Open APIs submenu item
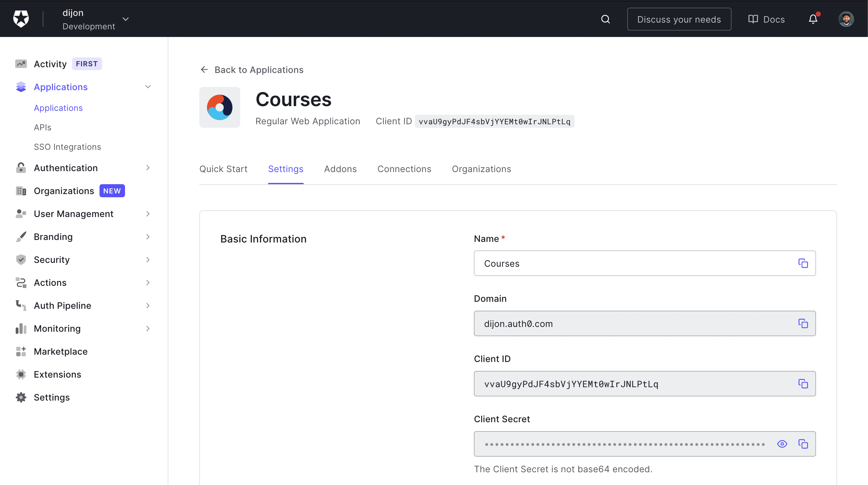 pos(42,127)
